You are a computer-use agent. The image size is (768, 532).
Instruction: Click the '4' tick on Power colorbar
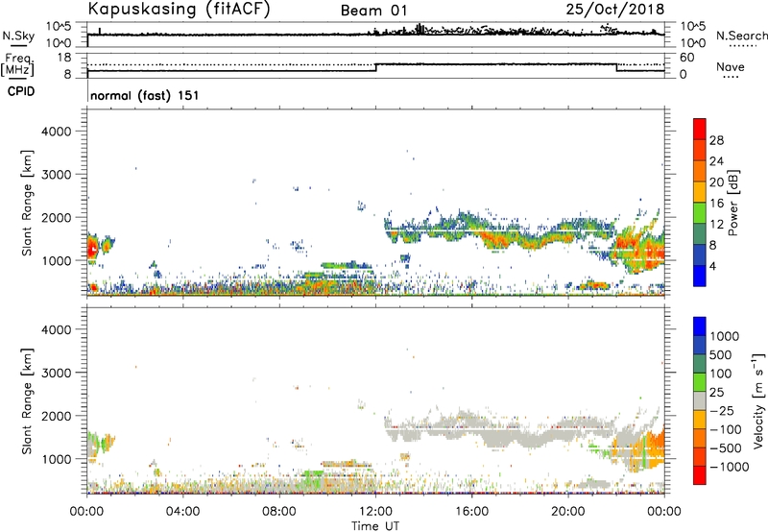[712, 266]
